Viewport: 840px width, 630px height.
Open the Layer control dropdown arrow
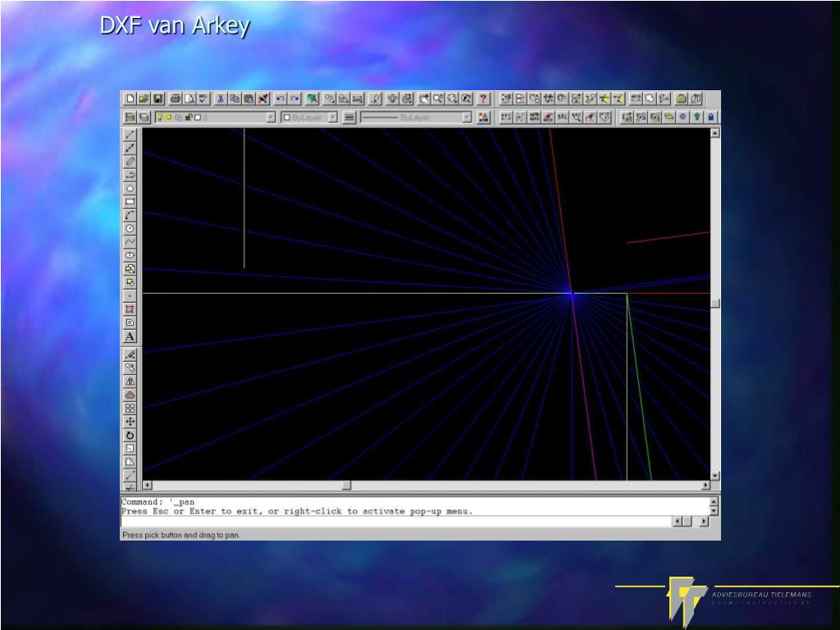click(271, 117)
